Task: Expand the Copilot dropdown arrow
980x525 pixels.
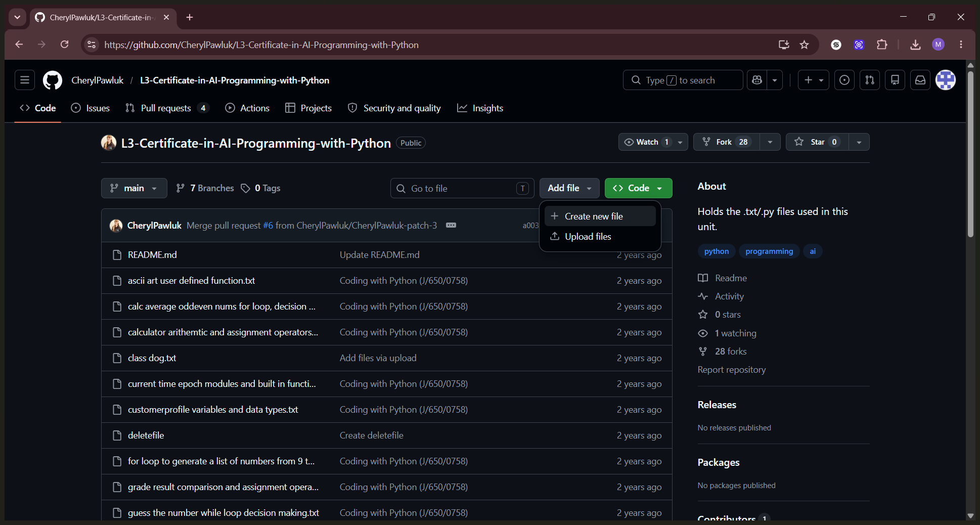Action: click(x=775, y=80)
